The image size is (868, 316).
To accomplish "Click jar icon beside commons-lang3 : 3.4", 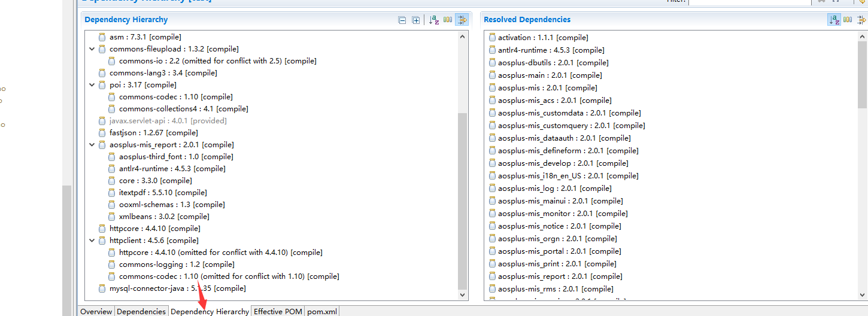I will pos(102,73).
